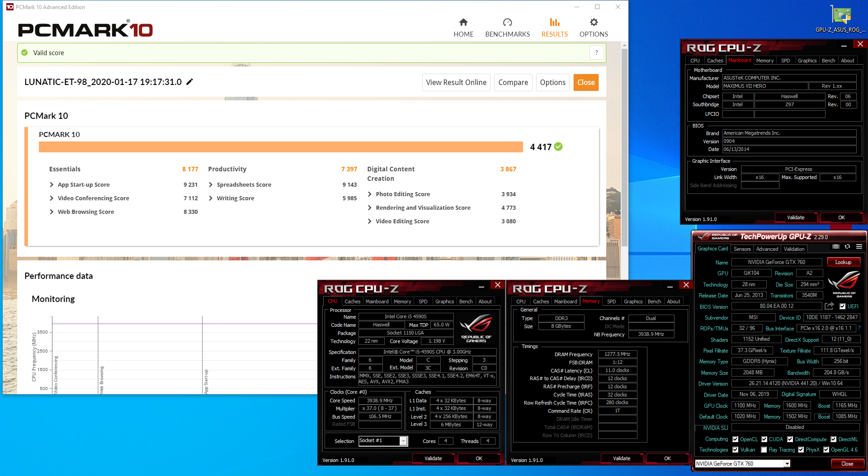Click the PCMark 10 title bar app icon
868x476 pixels.
pos(10,7)
